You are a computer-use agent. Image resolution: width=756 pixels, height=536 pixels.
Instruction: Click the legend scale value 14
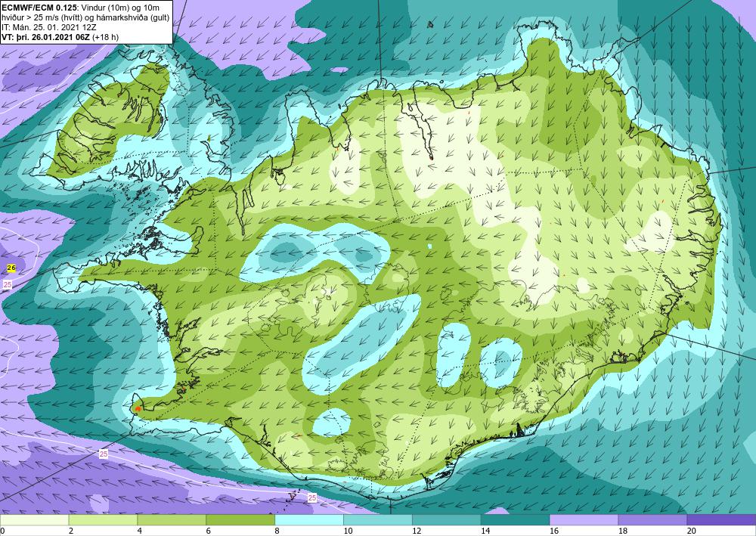click(485, 531)
